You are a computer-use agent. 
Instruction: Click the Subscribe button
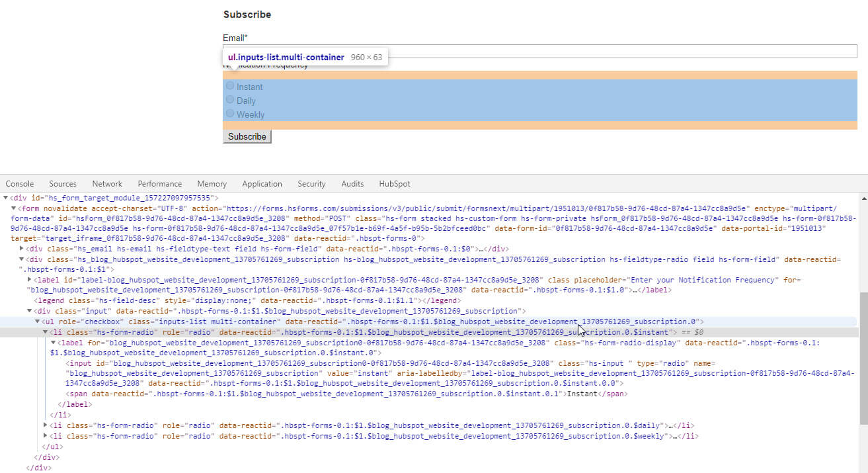(247, 136)
